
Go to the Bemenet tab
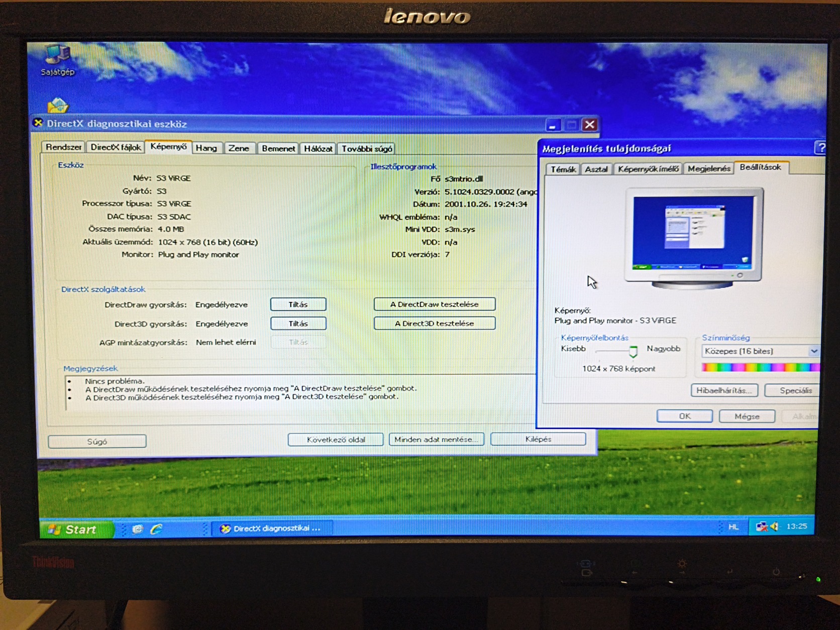point(278,149)
